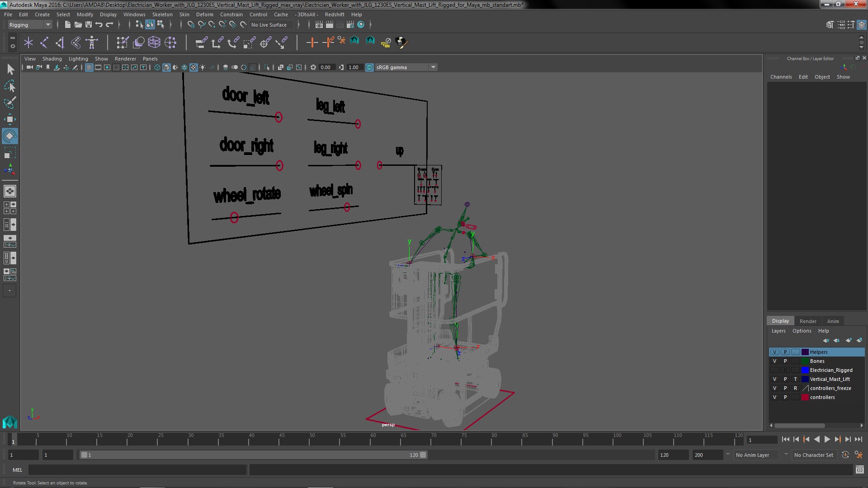
Task: Click the New Scene icon
Action: point(67,24)
